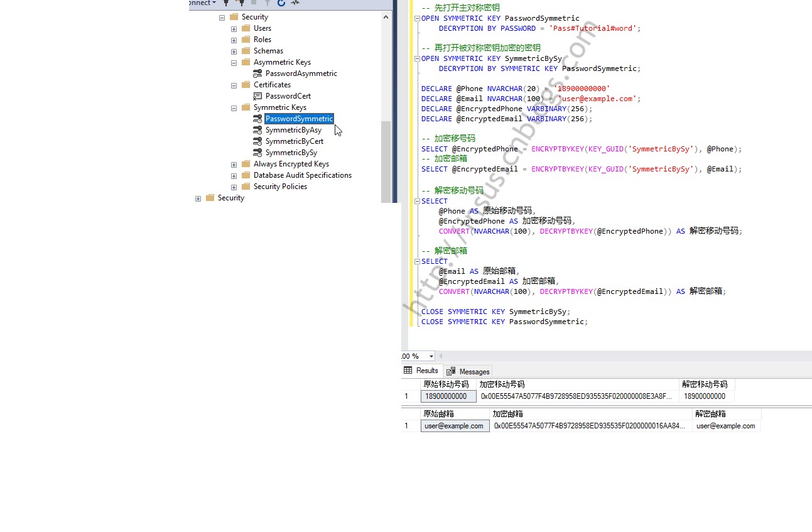Expand the Database Audit Specifications node
812x532 pixels.
pyautogui.click(x=234, y=176)
